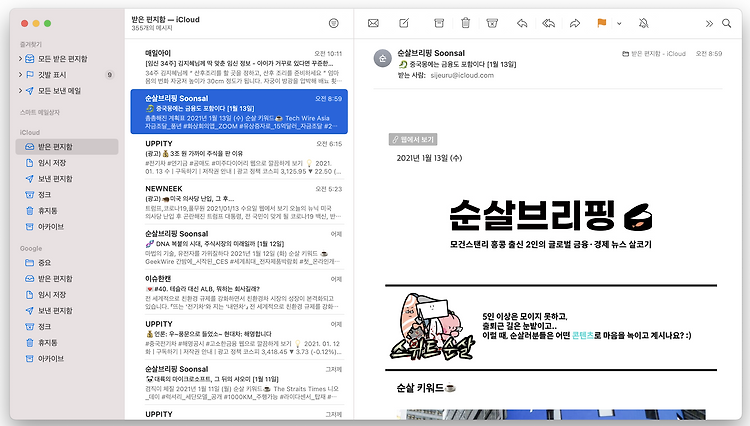Viewport: 750px width, 426px height.
Task: Click recipient sijeuru@icloud.com address
Action: [x=462, y=75]
